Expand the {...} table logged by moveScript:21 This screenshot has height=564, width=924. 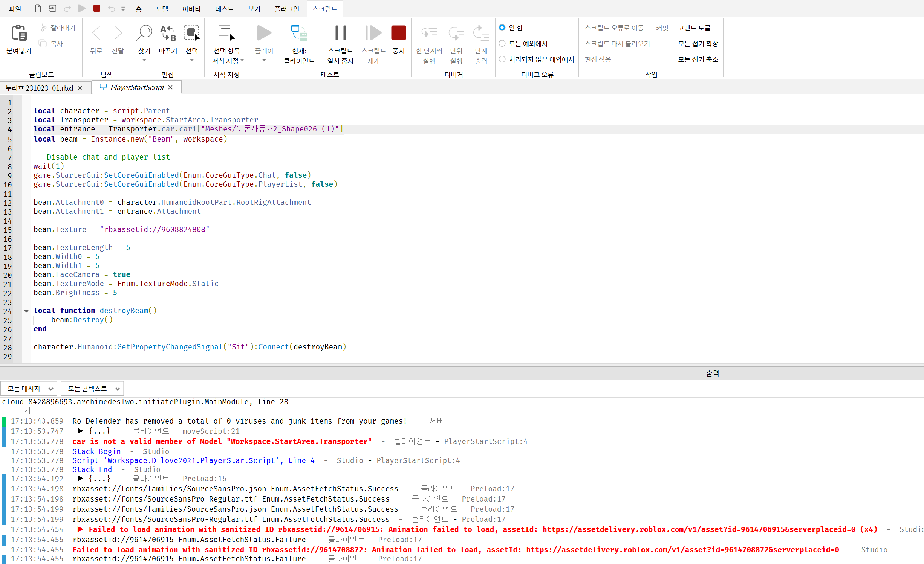(x=80, y=431)
